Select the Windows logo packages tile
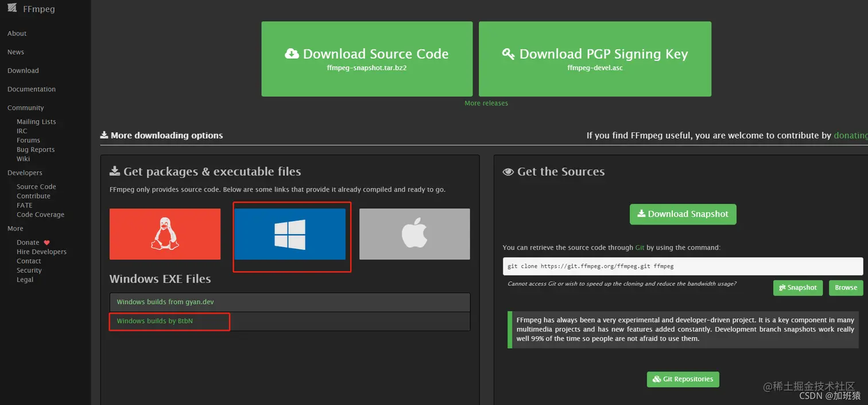Image resolution: width=868 pixels, height=405 pixels. tap(290, 234)
